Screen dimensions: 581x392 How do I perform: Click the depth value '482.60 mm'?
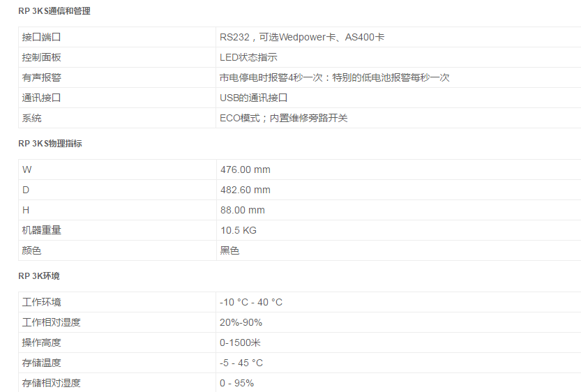(x=245, y=190)
